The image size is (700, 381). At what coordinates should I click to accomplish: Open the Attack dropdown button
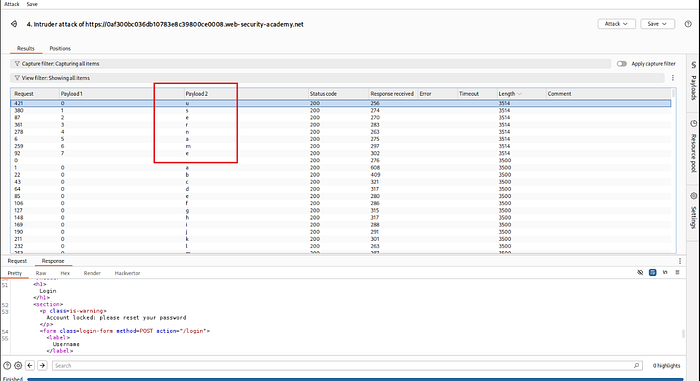(x=617, y=24)
